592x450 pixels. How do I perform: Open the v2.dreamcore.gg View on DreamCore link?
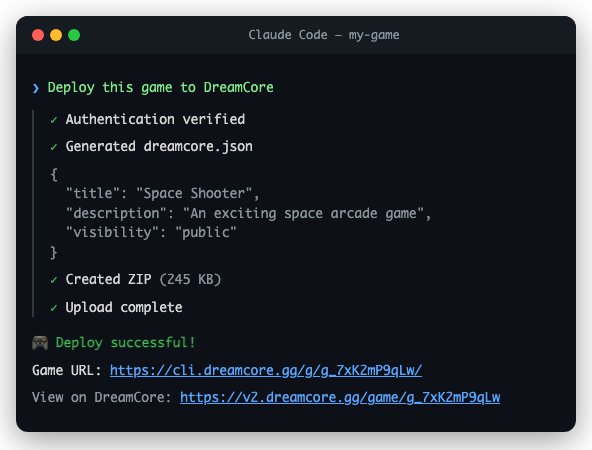coord(340,398)
